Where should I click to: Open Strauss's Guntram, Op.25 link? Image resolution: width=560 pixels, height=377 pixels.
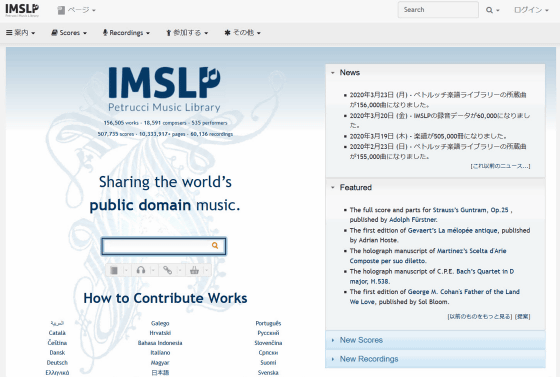[470, 210]
